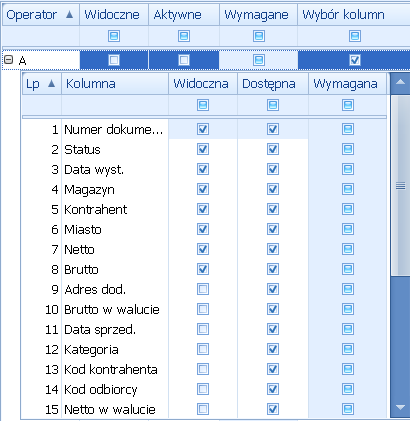The width and height of the screenshot is (410, 421).
Task: Click scrollbar up arrow
Action: point(400,83)
